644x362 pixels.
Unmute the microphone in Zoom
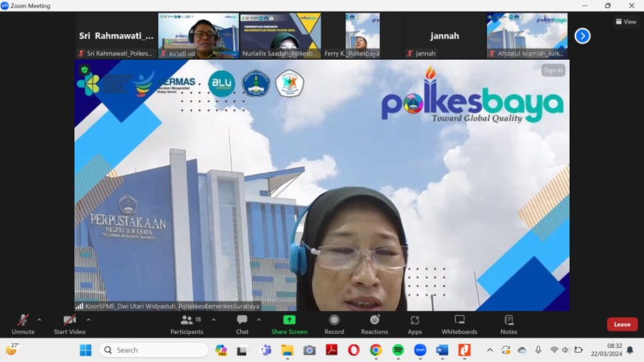coord(23,324)
